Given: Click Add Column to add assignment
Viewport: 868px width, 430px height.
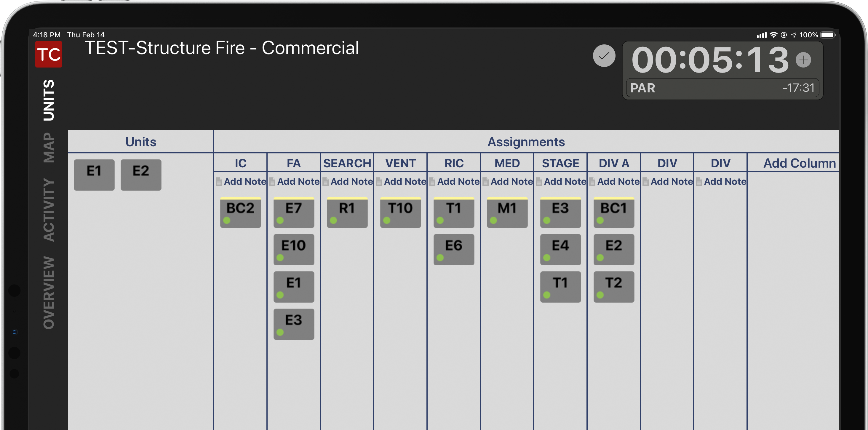Looking at the screenshot, I should pos(799,163).
